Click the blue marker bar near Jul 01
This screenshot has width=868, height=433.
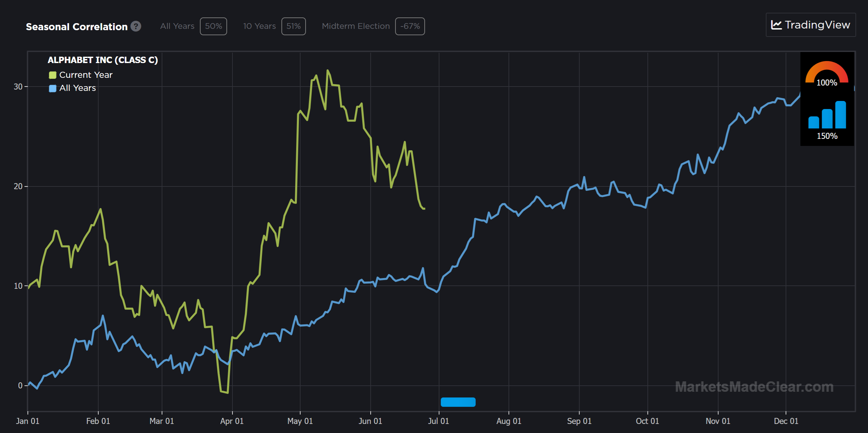(458, 402)
